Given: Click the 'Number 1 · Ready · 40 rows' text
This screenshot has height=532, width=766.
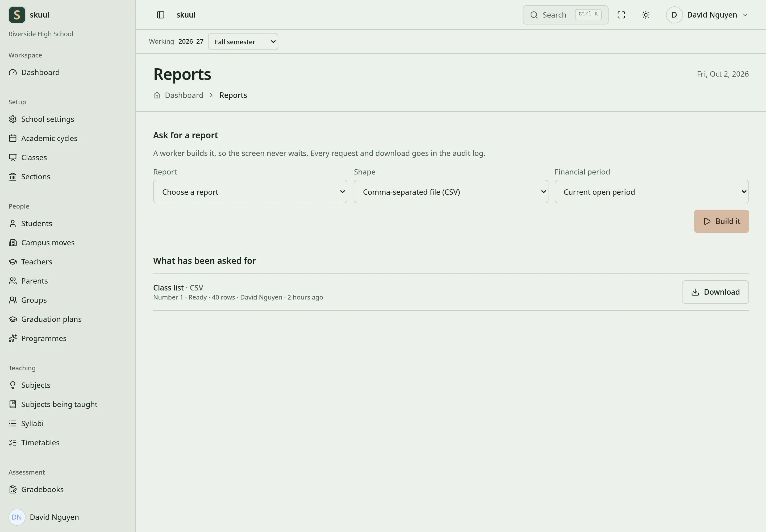Looking at the screenshot, I should coord(194,297).
